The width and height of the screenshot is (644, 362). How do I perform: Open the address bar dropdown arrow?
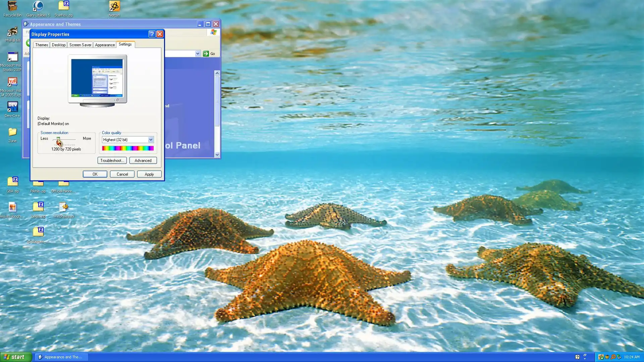pyautogui.click(x=198, y=54)
